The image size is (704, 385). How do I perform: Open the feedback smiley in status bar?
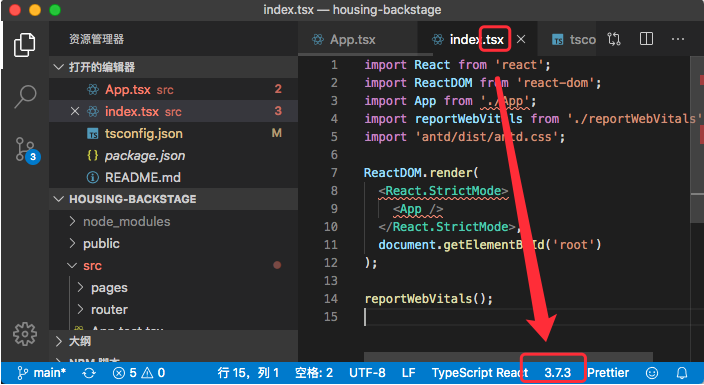pyautogui.click(x=652, y=373)
